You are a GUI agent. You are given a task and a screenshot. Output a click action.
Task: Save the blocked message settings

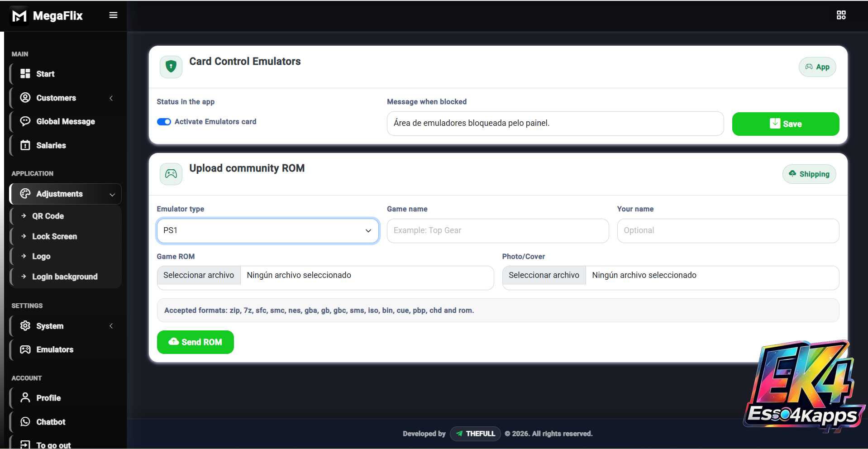point(786,124)
